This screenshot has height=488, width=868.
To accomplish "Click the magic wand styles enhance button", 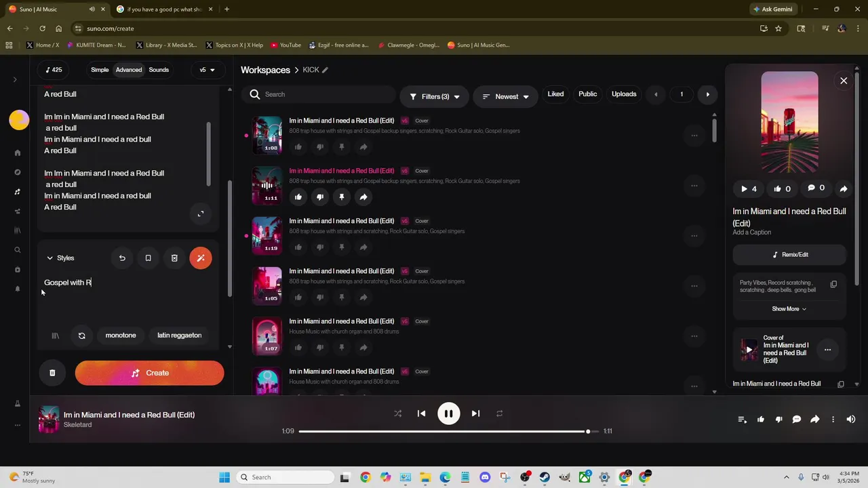I will 200,258.
